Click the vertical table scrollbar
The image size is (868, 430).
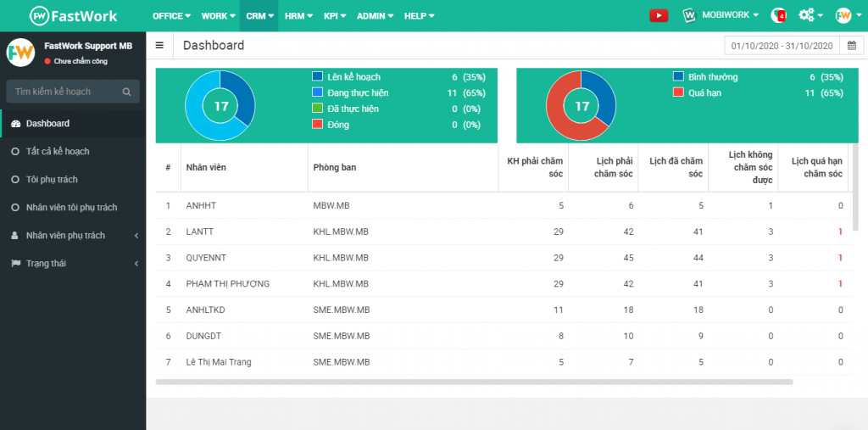pos(856,187)
